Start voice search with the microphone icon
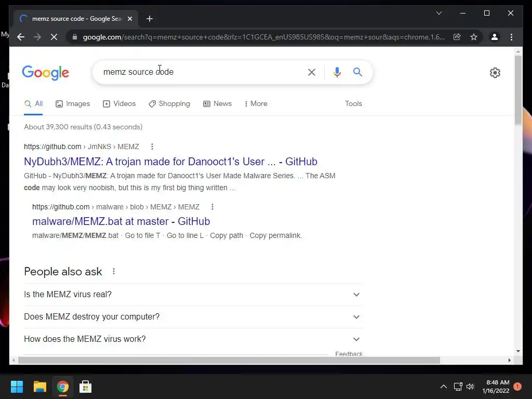This screenshot has width=532, height=399. (337, 72)
